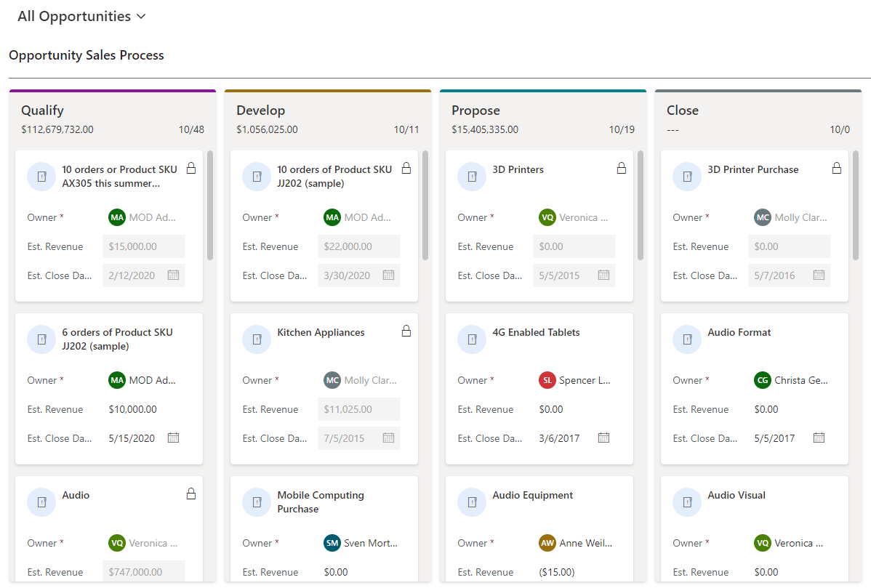Open the 4G Enabled Tablets opportunity title
Viewport: 871px width, 588px height.
click(536, 332)
